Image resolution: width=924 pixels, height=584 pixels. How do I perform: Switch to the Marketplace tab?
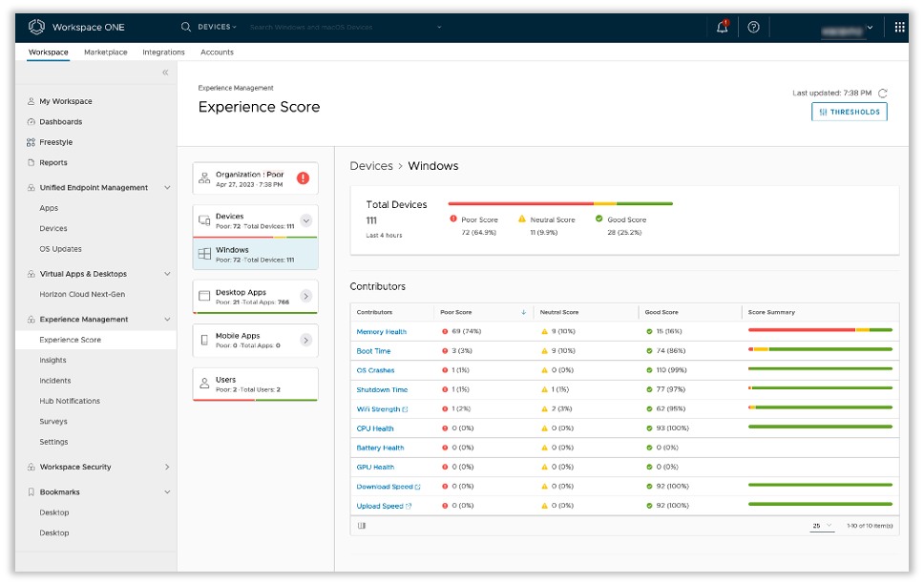(105, 52)
